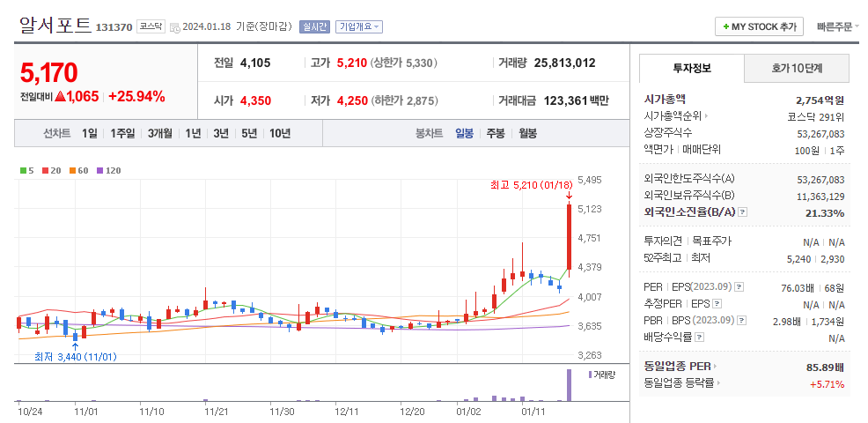
Task: Click the 85.89배 industry PER value
Action: 826,367
